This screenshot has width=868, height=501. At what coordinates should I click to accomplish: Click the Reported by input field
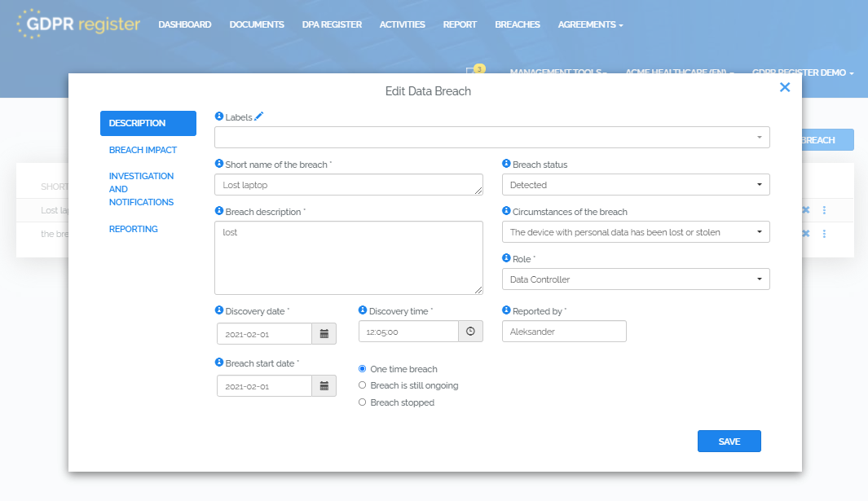pos(563,331)
